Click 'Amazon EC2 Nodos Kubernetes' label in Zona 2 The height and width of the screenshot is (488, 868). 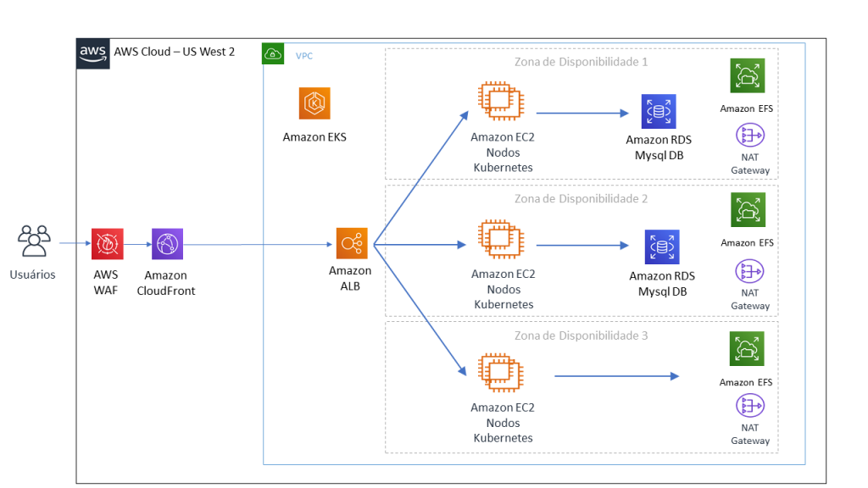[x=504, y=289]
